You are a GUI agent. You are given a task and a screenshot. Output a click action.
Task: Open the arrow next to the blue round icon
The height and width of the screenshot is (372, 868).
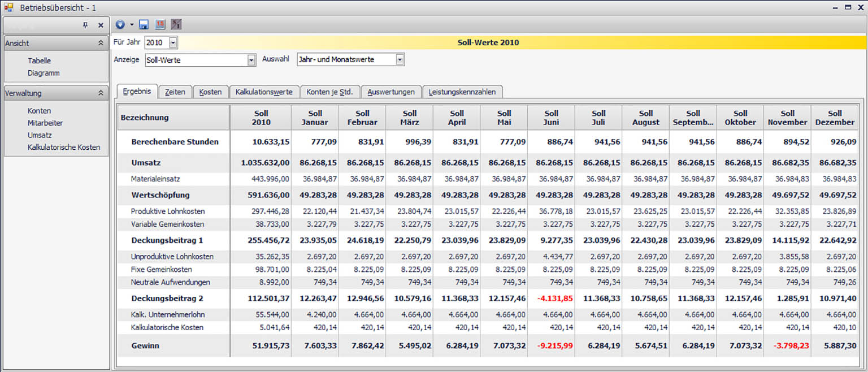pyautogui.click(x=132, y=25)
